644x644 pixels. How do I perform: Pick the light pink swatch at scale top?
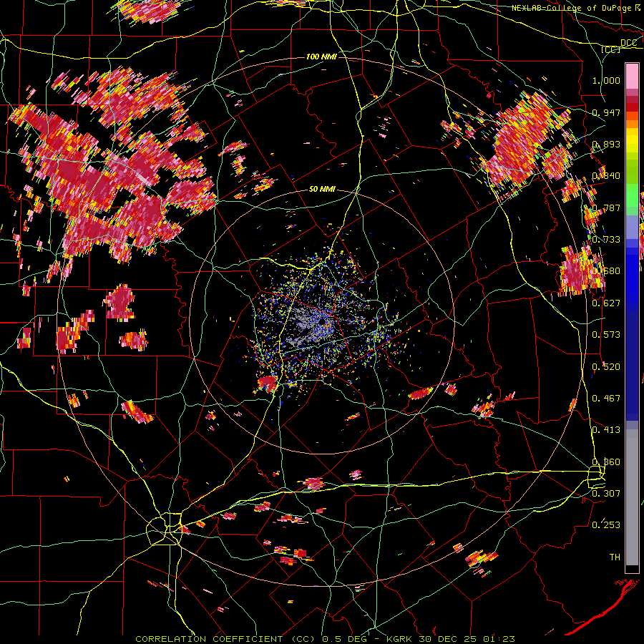(632, 76)
